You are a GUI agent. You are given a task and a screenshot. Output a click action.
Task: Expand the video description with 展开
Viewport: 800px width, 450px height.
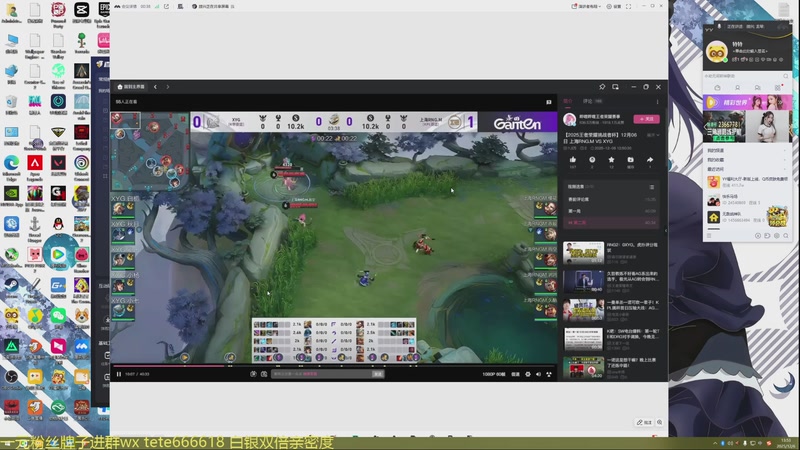653,135
